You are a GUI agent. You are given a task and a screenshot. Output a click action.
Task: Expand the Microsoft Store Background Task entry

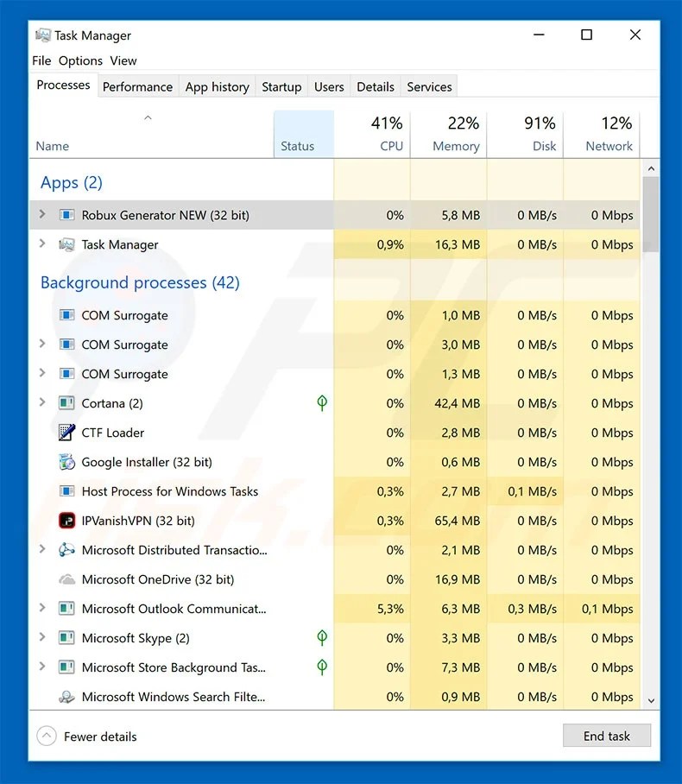point(42,667)
